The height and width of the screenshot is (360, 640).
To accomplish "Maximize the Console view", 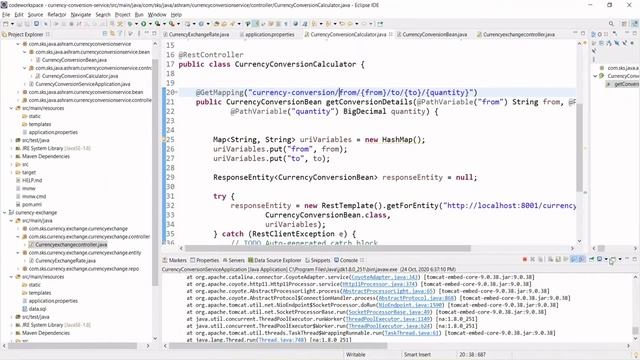I will [634, 259].
